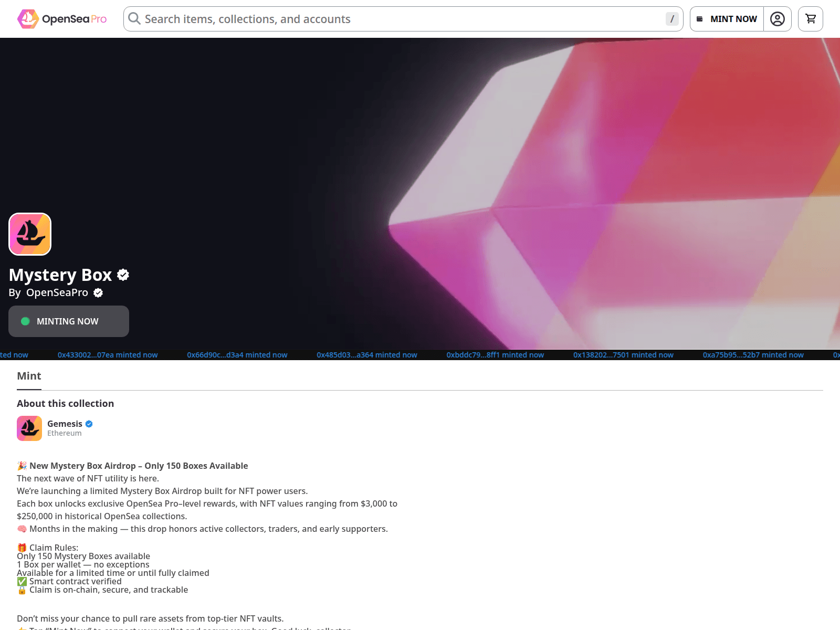Open the 0x138202...7501 minted now entry

pyautogui.click(x=623, y=355)
